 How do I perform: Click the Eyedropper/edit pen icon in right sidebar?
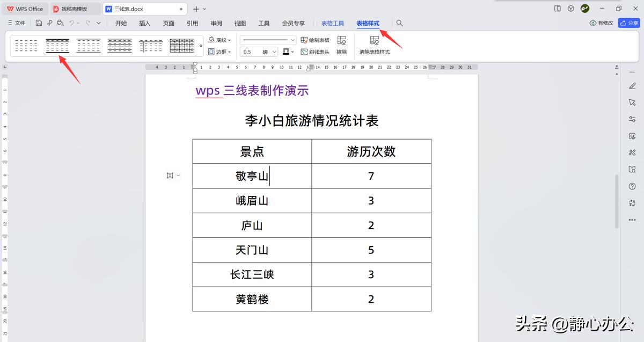pos(632,85)
